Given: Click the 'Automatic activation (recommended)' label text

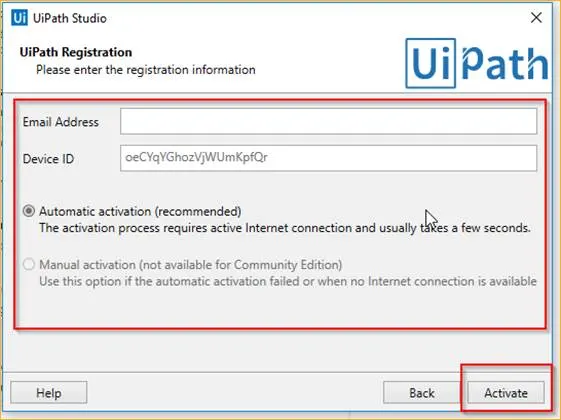Looking at the screenshot, I should (x=140, y=211).
